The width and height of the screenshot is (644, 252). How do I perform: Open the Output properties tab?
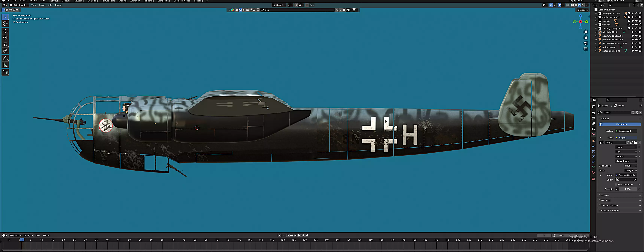[593, 118]
